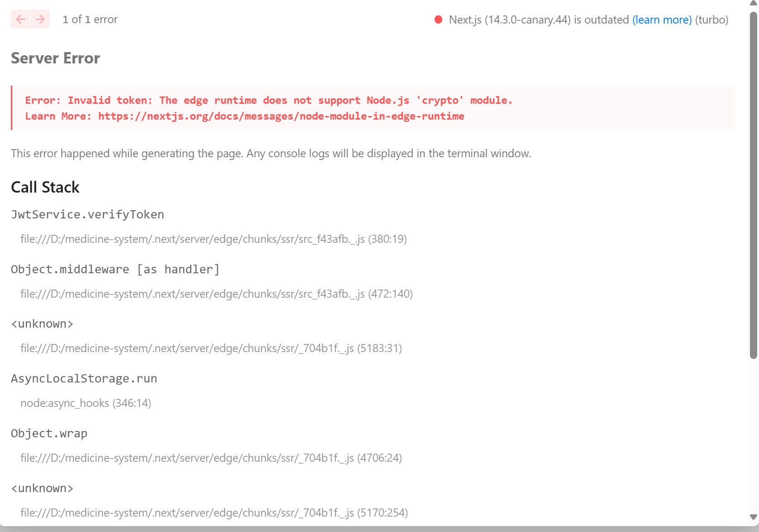Screen dimensions: 759x532
Task: Select the AsyncLocalStorage.run stack frame
Action: pyautogui.click(x=84, y=378)
